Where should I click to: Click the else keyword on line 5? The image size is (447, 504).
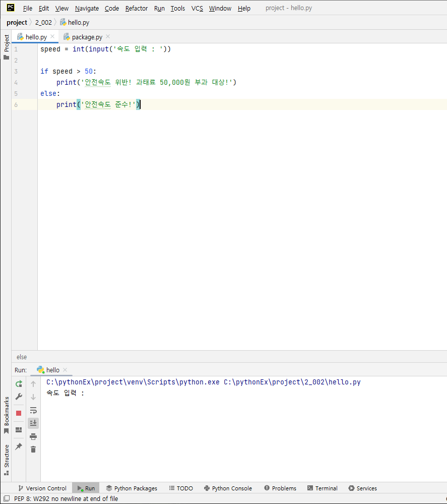pos(48,93)
